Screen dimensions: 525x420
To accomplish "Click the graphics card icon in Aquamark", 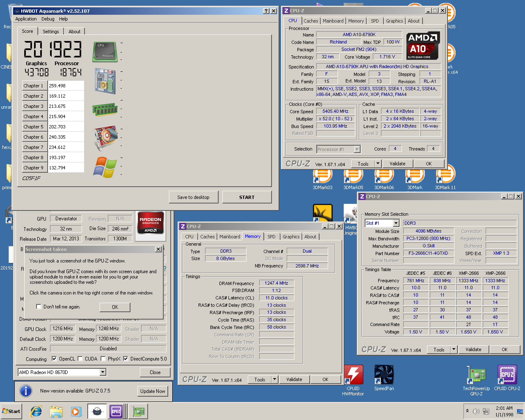I will [106, 139].
